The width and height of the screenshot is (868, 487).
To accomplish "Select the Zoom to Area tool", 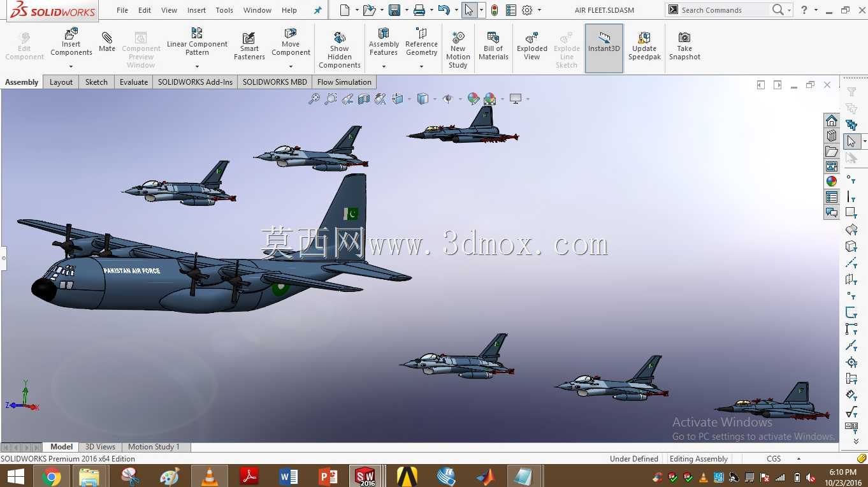I will (x=331, y=99).
